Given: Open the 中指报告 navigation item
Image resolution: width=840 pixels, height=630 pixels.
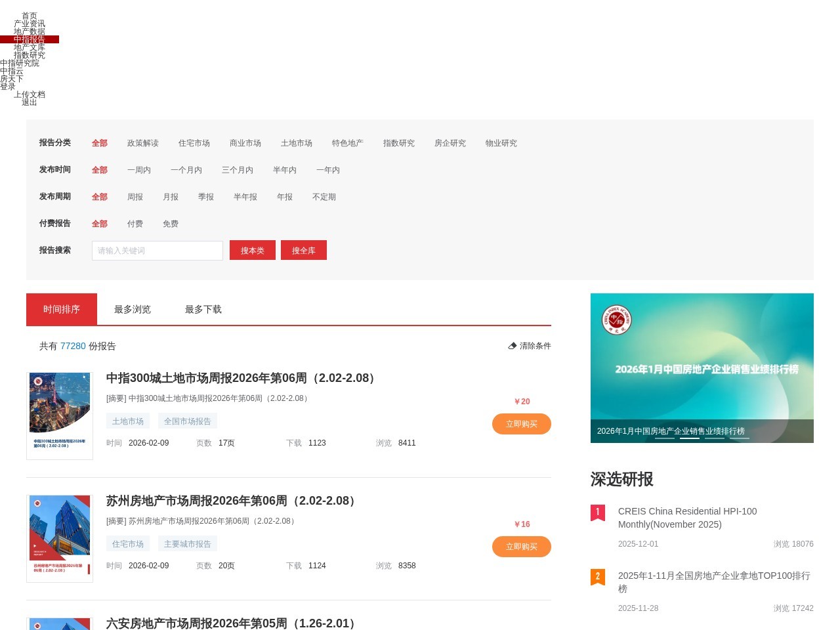Looking at the screenshot, I should 30,39.
